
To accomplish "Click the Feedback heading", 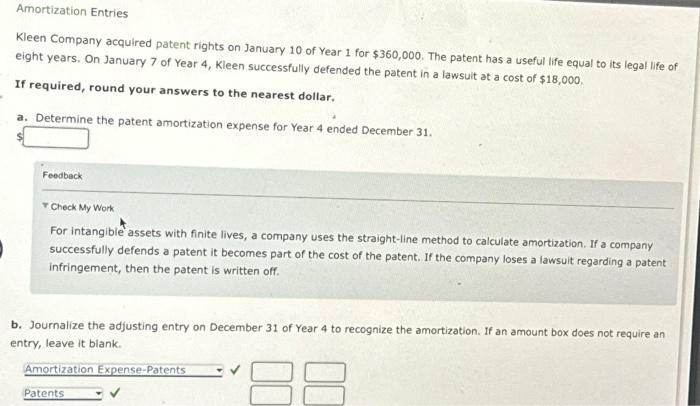I will (62, 176).
